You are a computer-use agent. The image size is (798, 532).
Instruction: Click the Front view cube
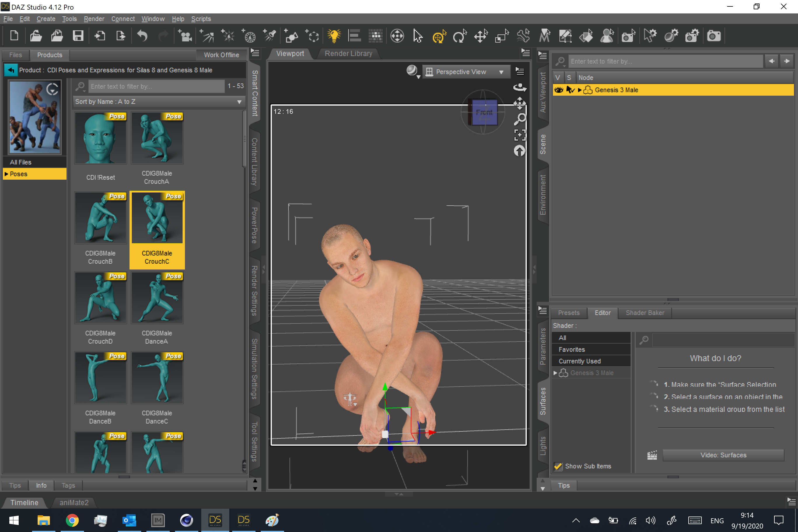pos(484,112)
